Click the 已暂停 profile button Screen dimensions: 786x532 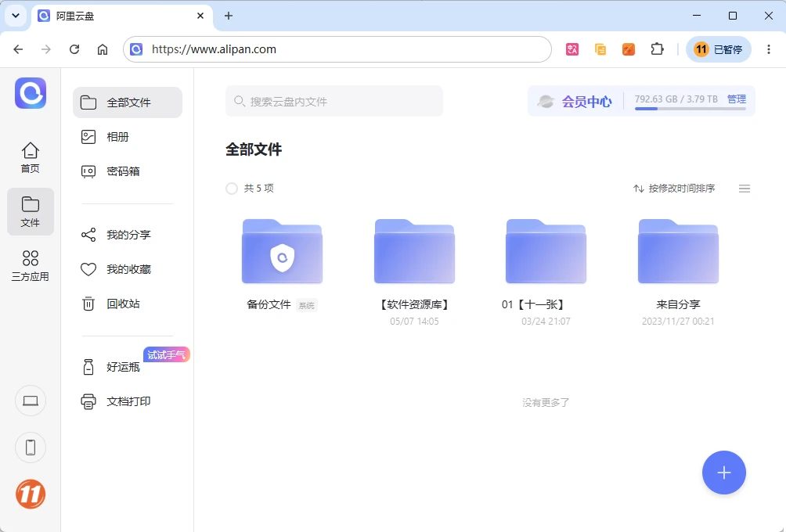[x=719, y=49]
